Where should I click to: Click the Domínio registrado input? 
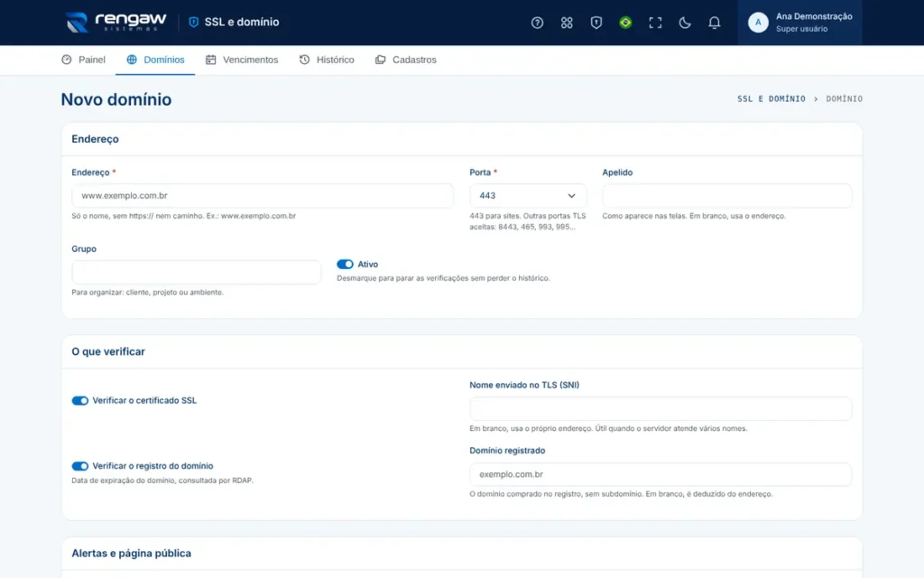660,474
